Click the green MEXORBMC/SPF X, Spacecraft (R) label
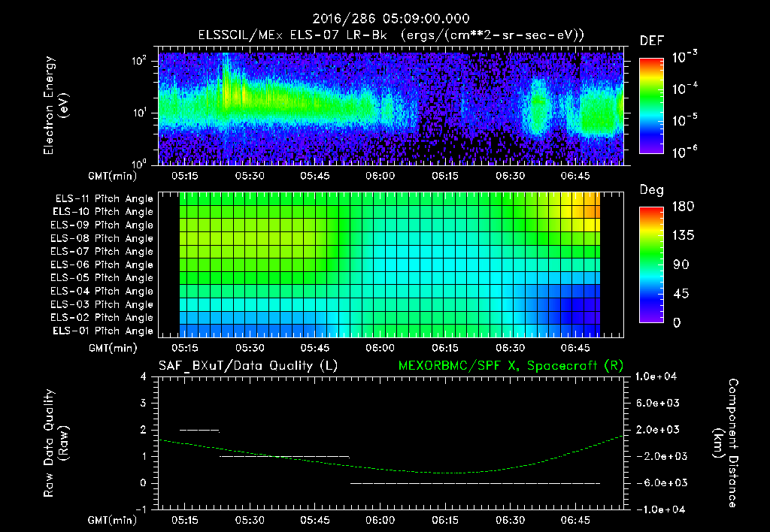The width and height of the screenshot is (770, 532). click(511, 366)
